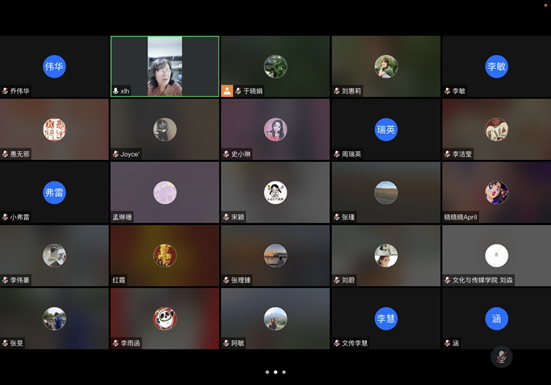
Task: Click the blue 弗雷 initials avatar
Action: tap(54, 192)
